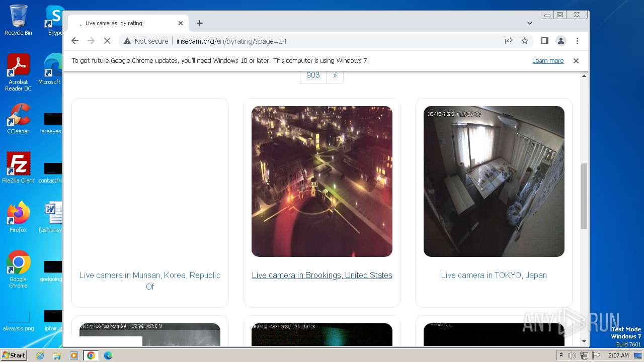
Task: Open Google Chrome desktop icon
Action: click(18, 269)
